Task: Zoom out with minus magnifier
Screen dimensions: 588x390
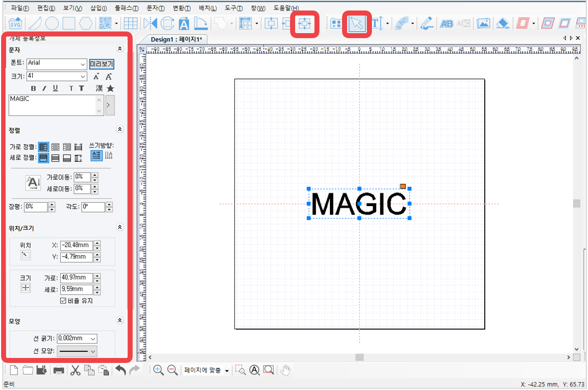Action: coord(172,370)
